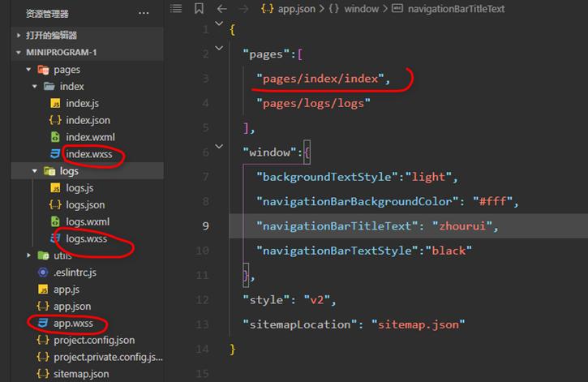Click the "navigationBarTextStyle" key
Image resolution: width=588 pixels, height=382 pixels.
pos(337,251)
